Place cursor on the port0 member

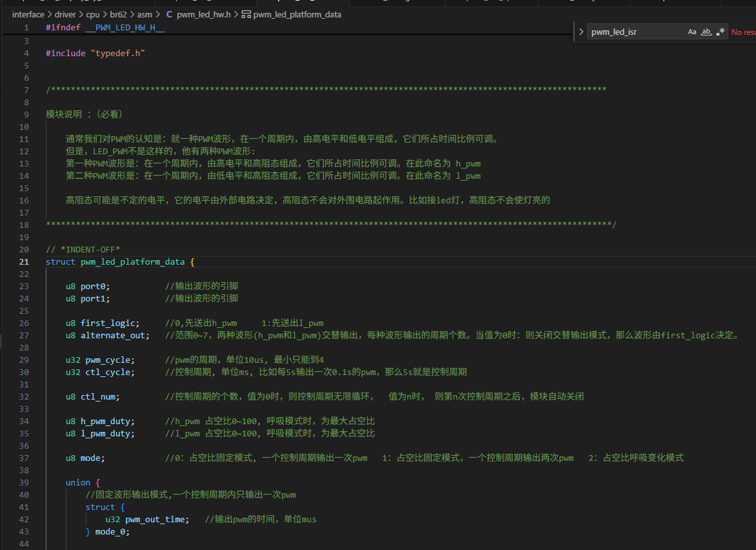pyautogui.click(x=94, y=287)
